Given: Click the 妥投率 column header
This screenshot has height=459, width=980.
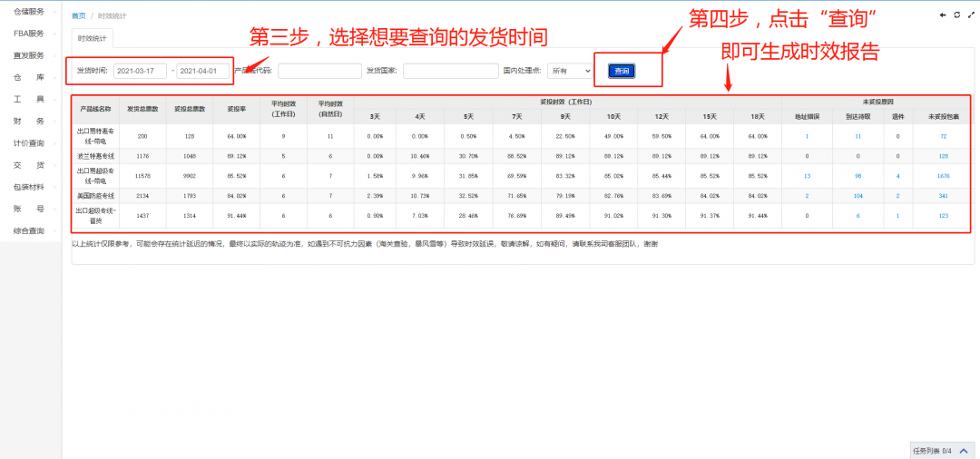Looking at the screenshot, I should point(236,109).
